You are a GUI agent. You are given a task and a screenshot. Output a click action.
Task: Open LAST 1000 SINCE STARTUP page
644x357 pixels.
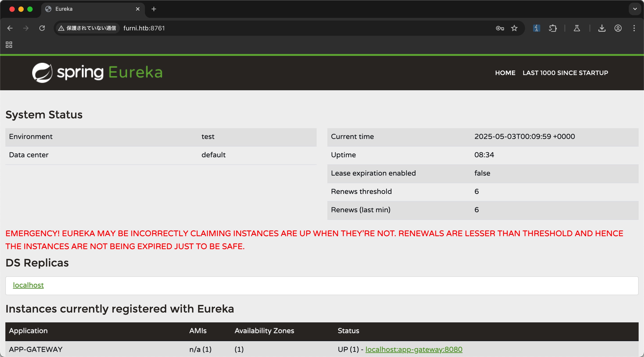coord(565,73)
